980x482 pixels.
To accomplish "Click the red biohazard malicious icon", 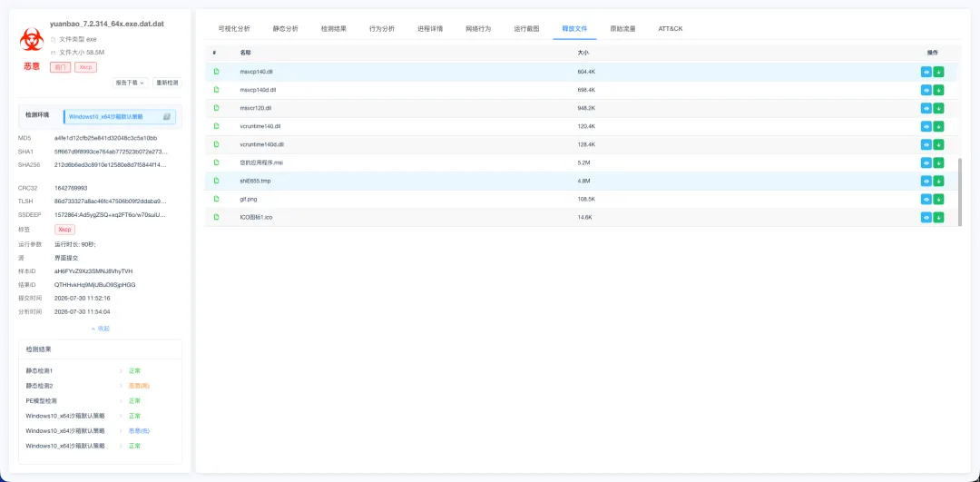I will tap(31, 40).
